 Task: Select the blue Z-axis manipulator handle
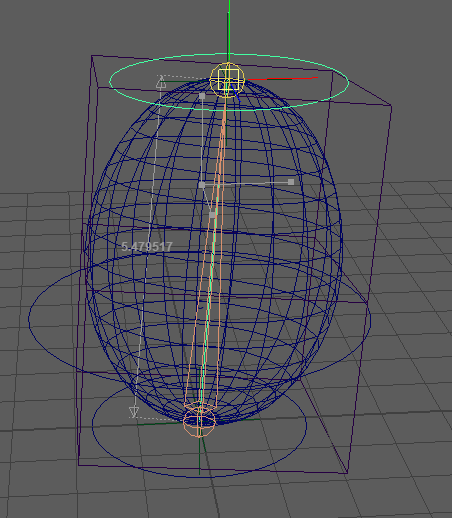click(236, 94)
